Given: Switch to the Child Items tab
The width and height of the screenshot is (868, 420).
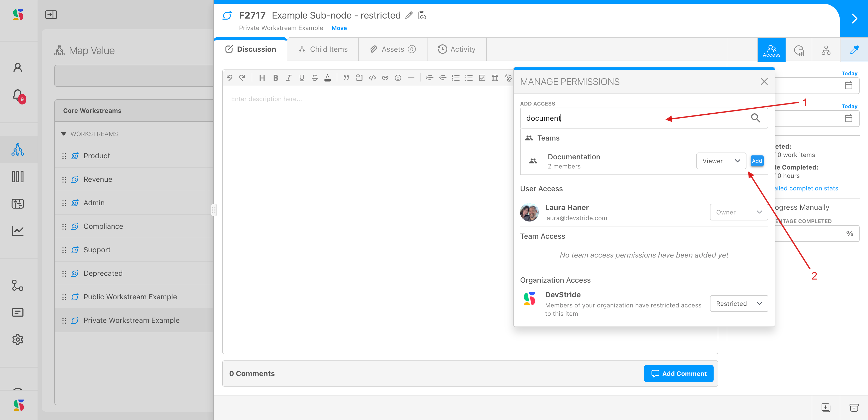Looking at the screenshot, I should tap(323, 49).
